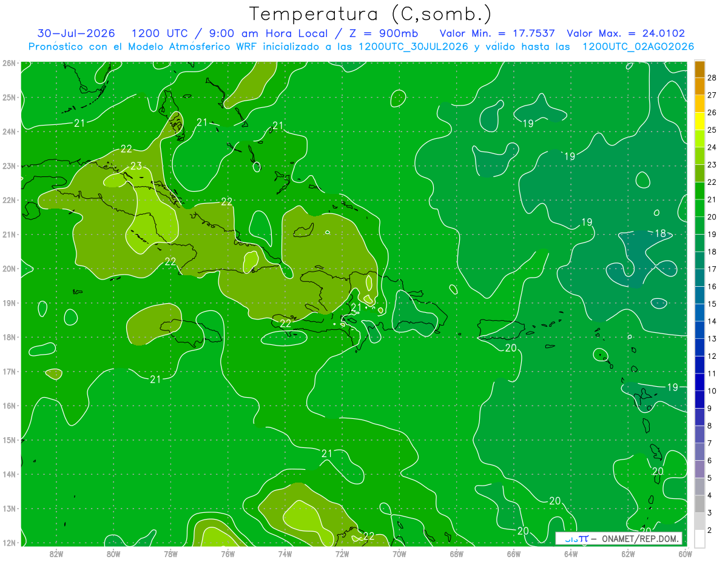
Task: Click the '74W' longitude axis label
Action: [x=285, y=554]
